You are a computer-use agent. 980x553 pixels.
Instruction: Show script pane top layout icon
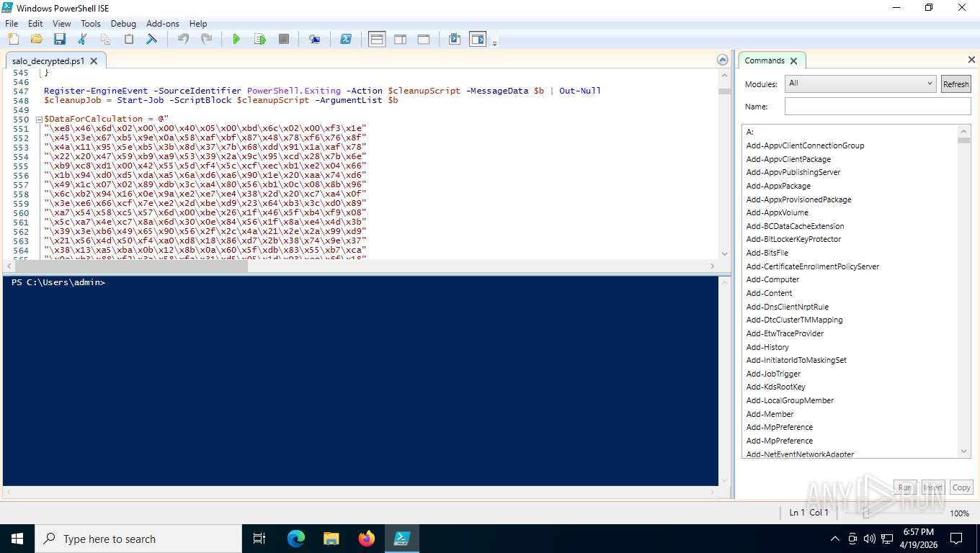[377, 39]
